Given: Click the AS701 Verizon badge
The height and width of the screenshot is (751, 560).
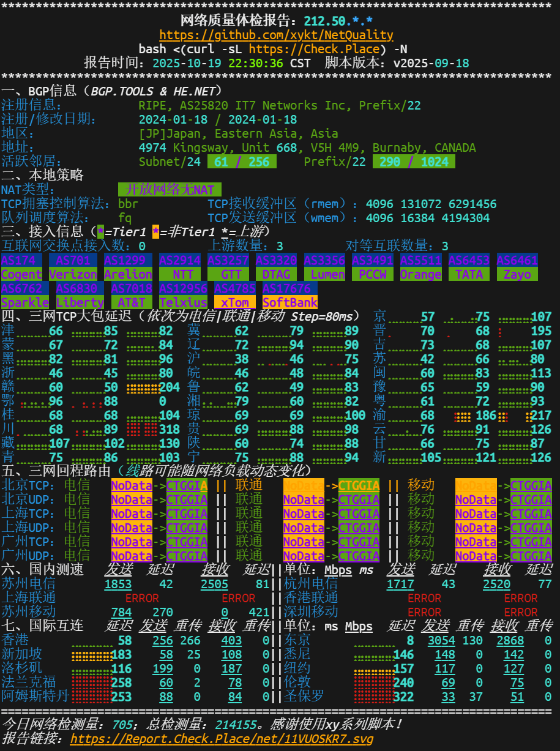Looking at the screenshot, I should click(x=73, y=274).
